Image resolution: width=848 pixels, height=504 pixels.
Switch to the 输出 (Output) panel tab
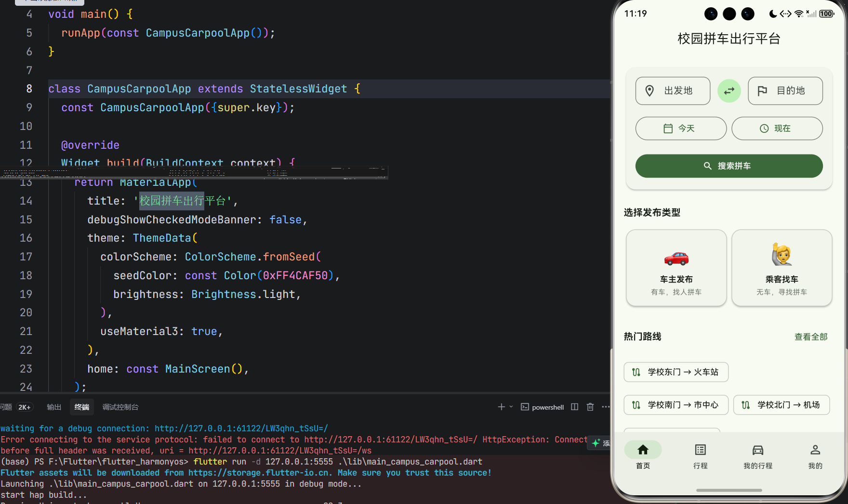tap(54, 407)
